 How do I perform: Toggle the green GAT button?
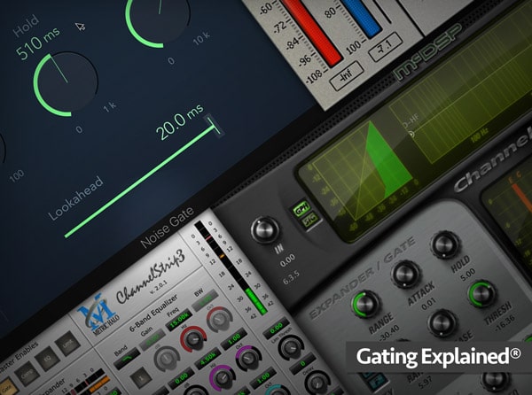tap(301, 211)
